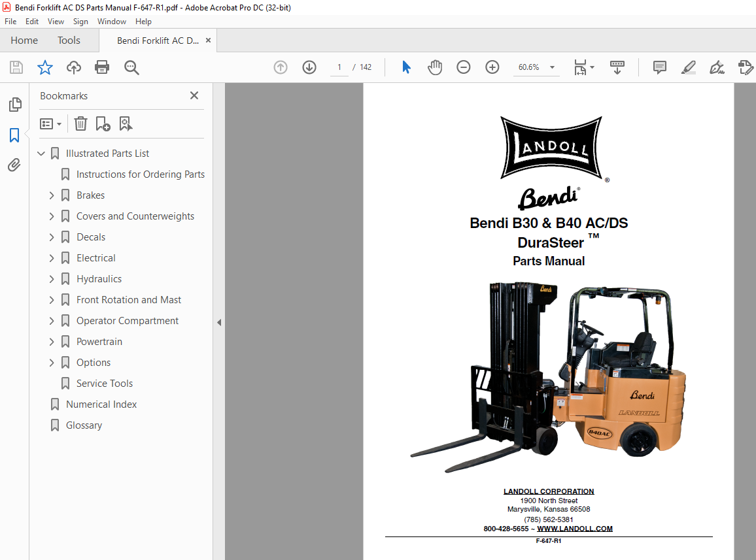
Task: Open the Fit page options icon
Action: pyautogui.click(x=580, y=67)
